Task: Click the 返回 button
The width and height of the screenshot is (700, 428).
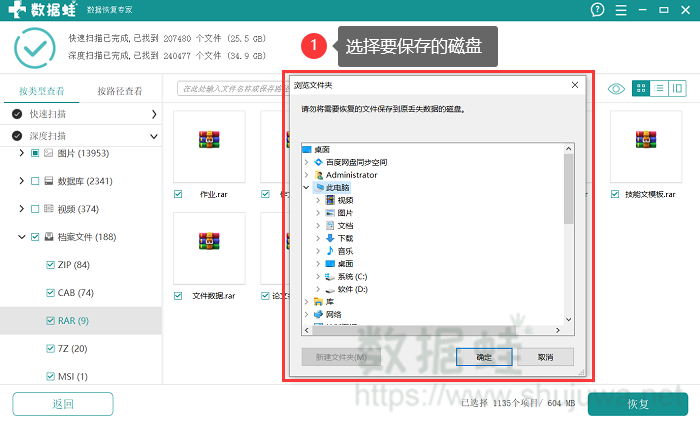Action: click(x=62, y=404)
